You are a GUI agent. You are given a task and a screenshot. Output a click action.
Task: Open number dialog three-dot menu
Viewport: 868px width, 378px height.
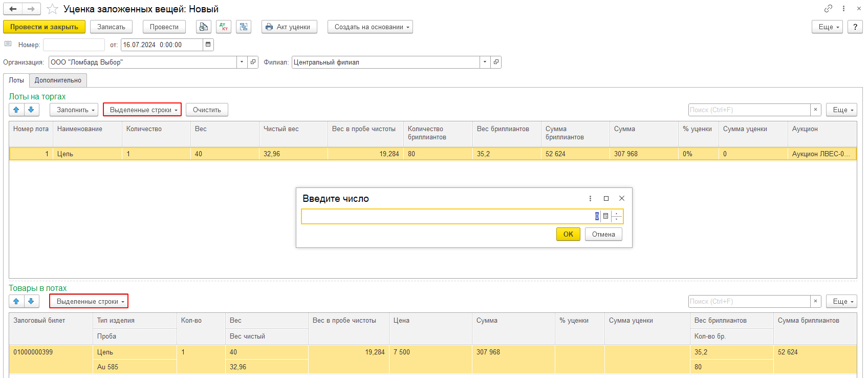[590, 198]
